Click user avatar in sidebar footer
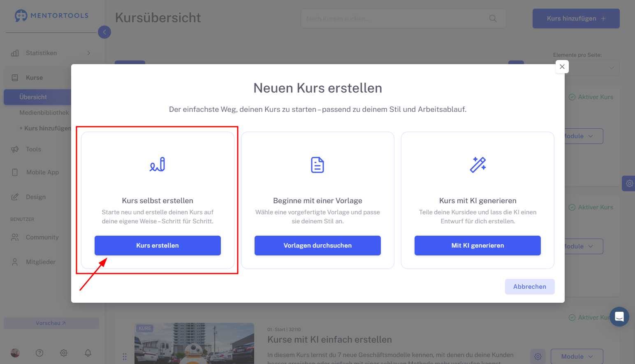 coord(15,353)
